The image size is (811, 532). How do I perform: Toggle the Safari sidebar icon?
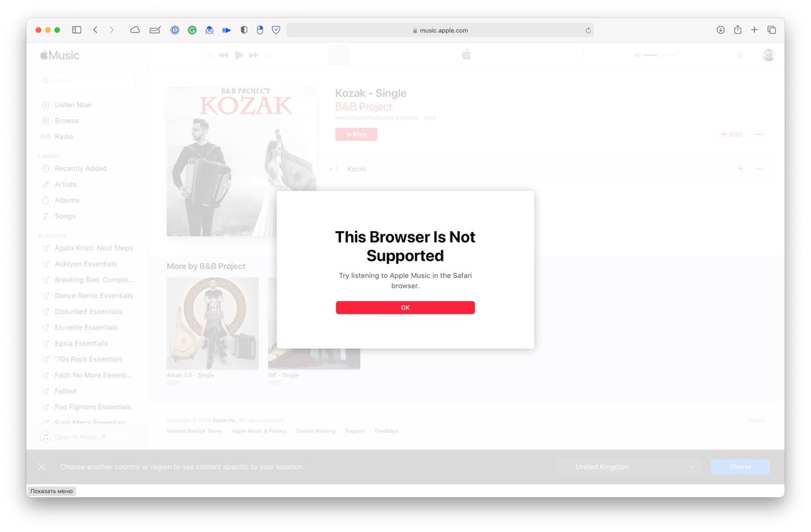(77, 30)
